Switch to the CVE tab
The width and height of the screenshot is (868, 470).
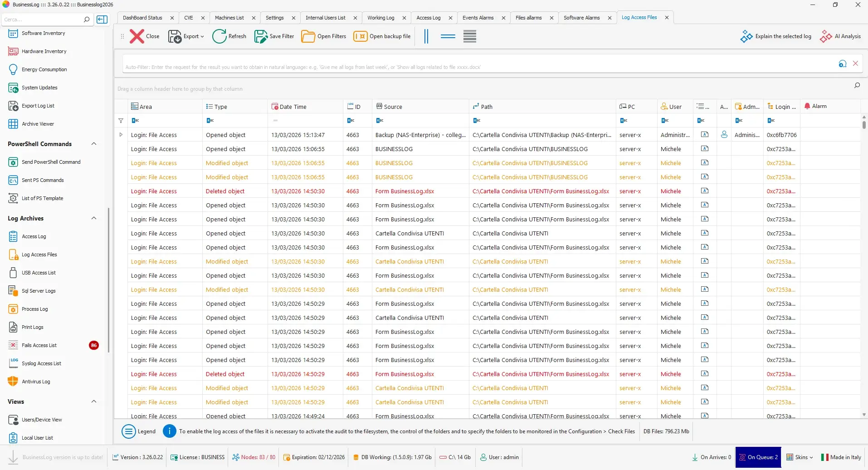click(x=189, y=18)
